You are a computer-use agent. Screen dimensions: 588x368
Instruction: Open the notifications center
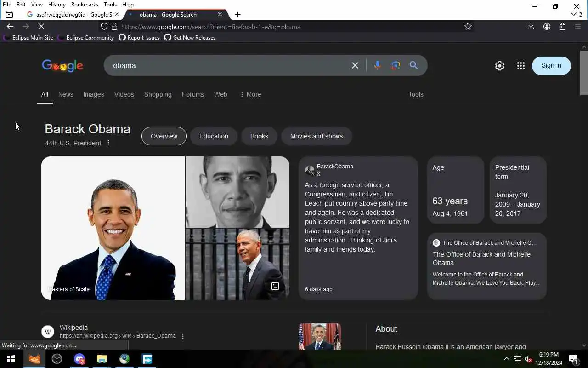pos(573,359)
